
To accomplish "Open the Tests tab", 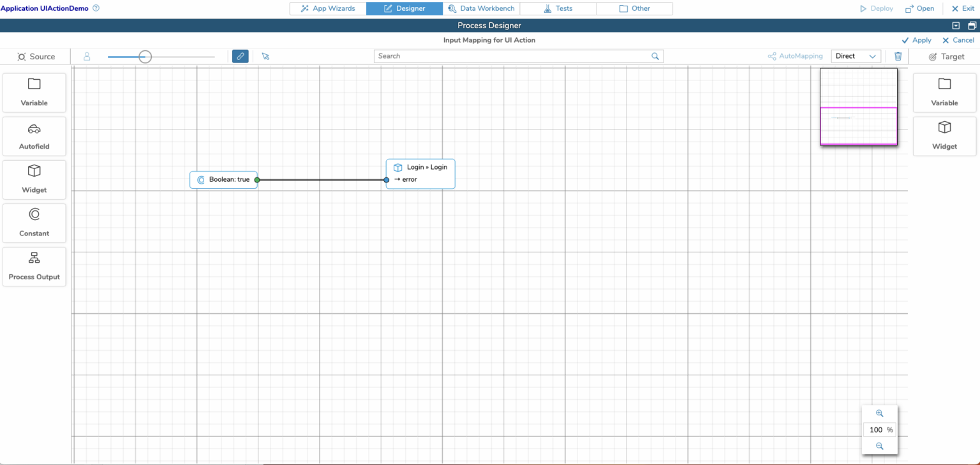I will click(x=558, y=8).
